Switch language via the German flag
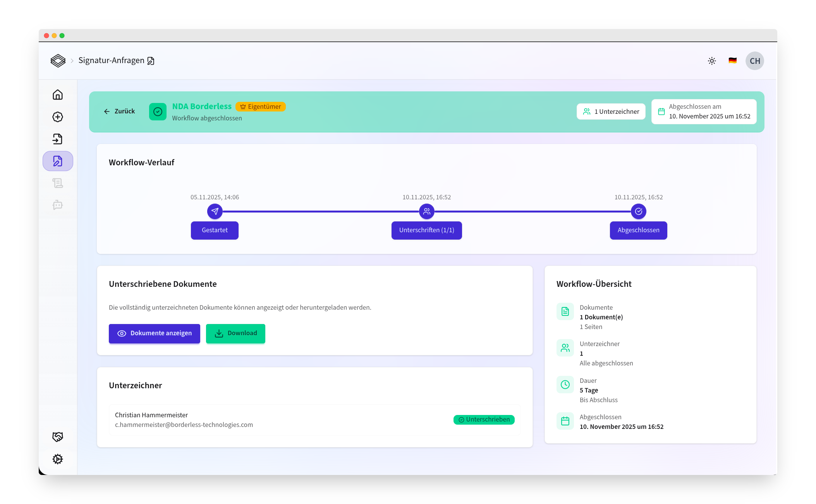Image resolution: width=816 pixels, height=504 pixels. [x=733, y=61]
